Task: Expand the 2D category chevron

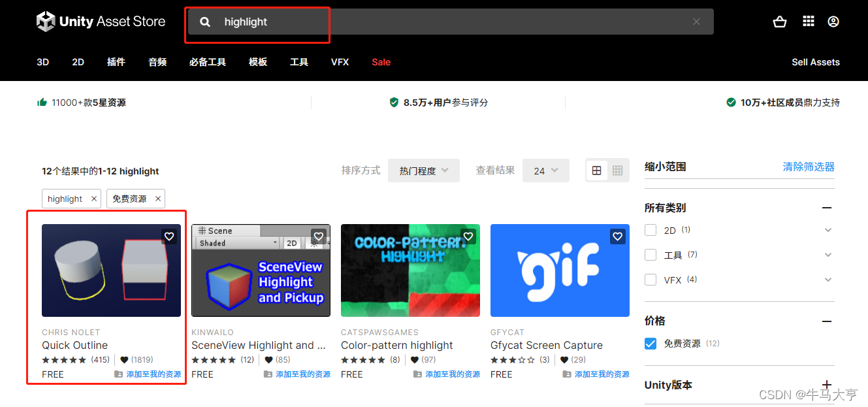Action: [x=828, y=230]
